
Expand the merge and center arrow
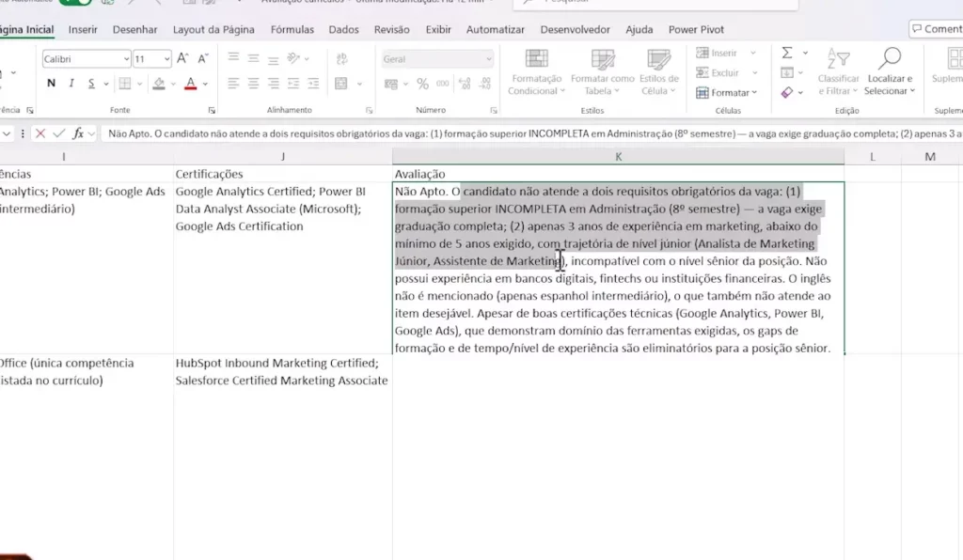(359, 84)
